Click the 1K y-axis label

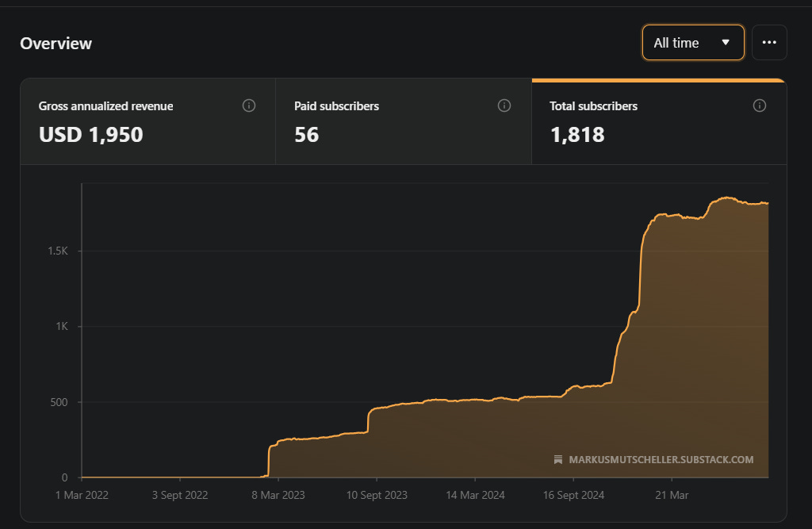62,327
